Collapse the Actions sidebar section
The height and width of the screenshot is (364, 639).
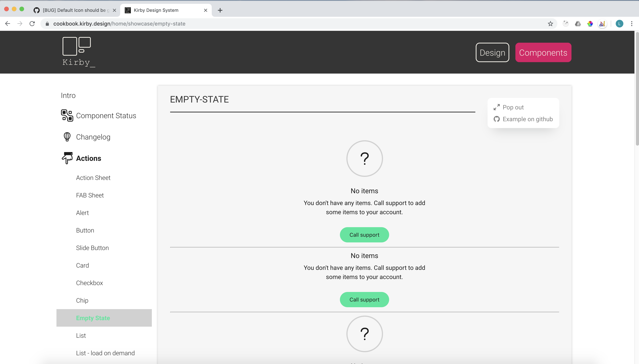coord(89,158)
